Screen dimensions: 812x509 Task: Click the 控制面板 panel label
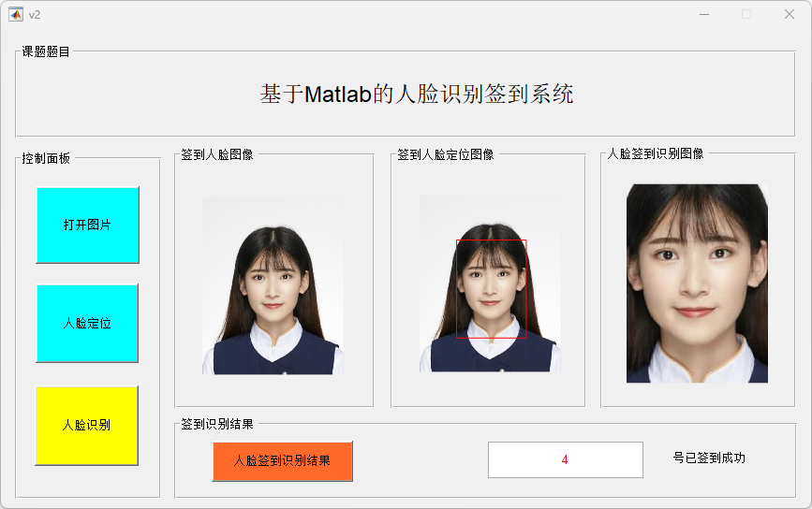46,158
